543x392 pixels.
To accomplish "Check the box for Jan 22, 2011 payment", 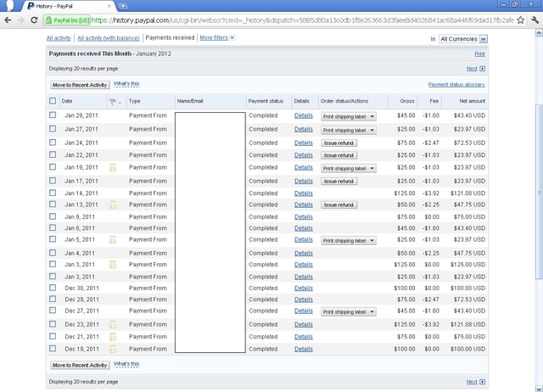I will click(53, 154).
